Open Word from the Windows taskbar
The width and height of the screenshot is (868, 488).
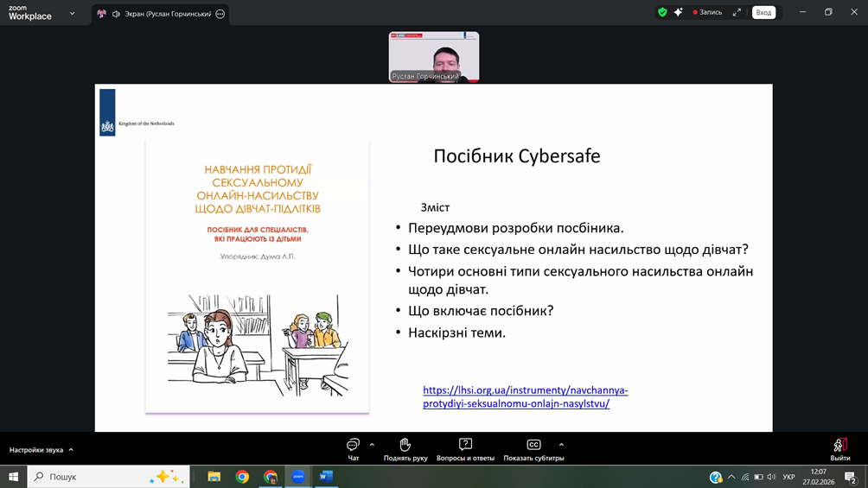coord(326,477)
